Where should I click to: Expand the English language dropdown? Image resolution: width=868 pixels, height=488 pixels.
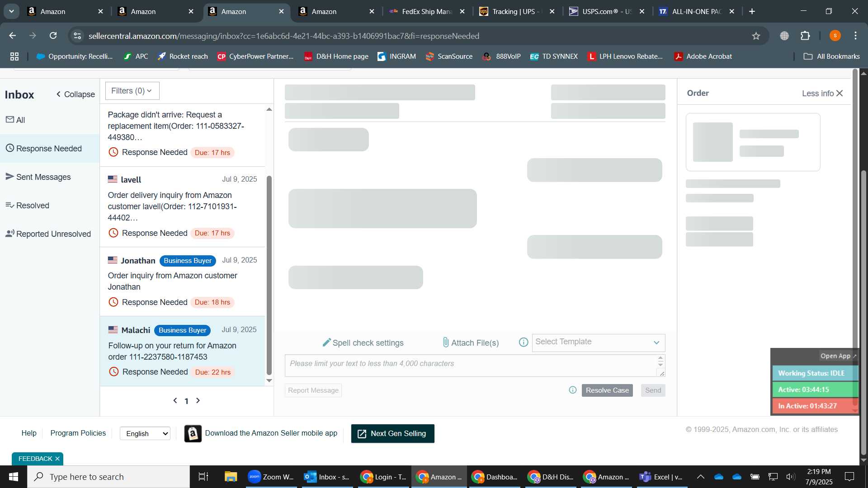[x=145, y=433]
